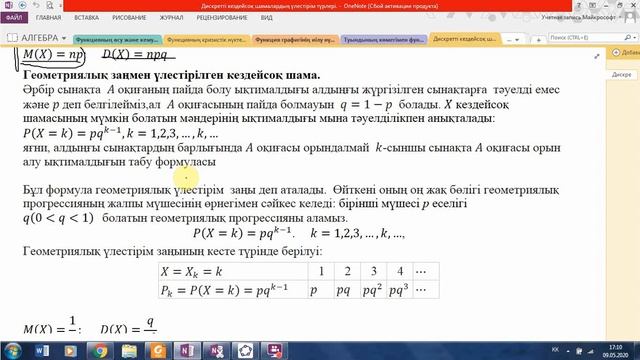Expand the АЛГЕБРА notebook dropdown
This screenshot has width=640, height=360.
coord(64,38)
